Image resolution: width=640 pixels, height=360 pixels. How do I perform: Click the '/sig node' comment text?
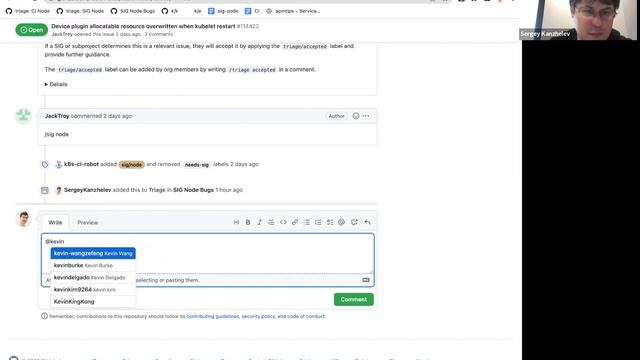click(x=57, y=134)
